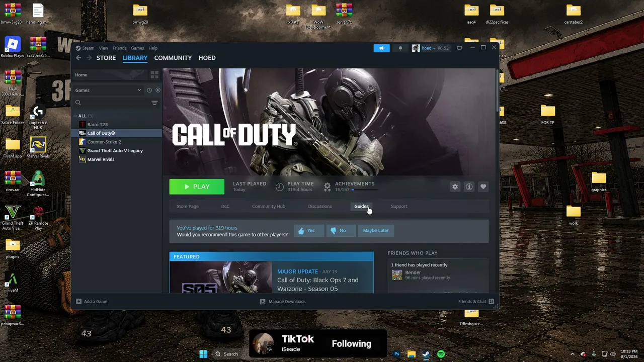
Task: Open the collections grid view icon
Action: 154,75
